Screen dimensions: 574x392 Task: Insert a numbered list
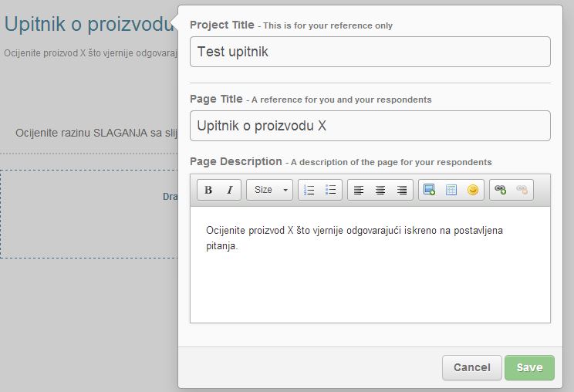pyautogui.click(x=309, y=190)
